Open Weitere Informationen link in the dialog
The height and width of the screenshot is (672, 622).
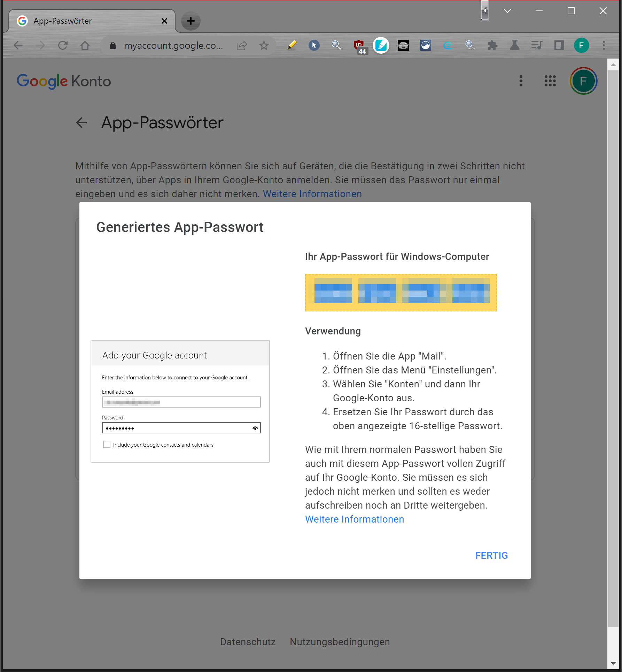pyautogui.click(x=355, y=519)
